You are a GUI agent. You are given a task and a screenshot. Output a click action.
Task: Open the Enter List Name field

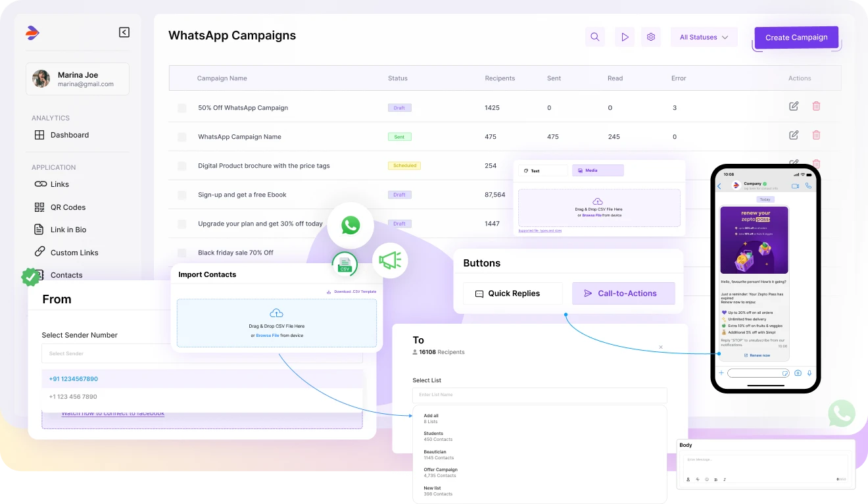pos(539,395)
